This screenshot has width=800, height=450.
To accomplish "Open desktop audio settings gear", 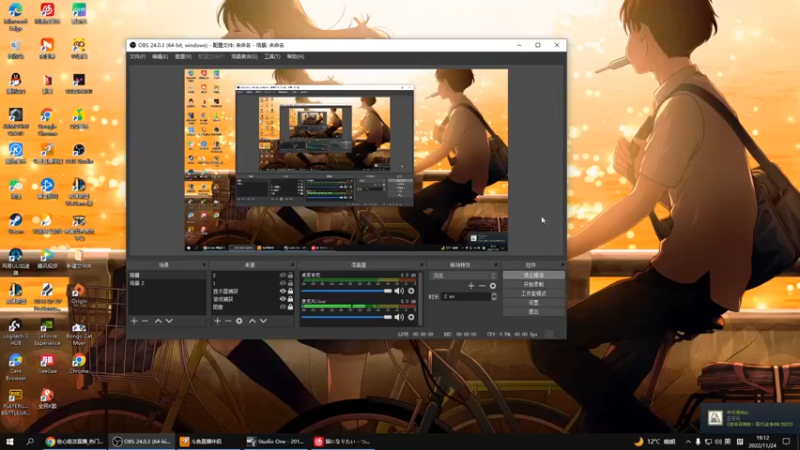I will pos(411,291).
